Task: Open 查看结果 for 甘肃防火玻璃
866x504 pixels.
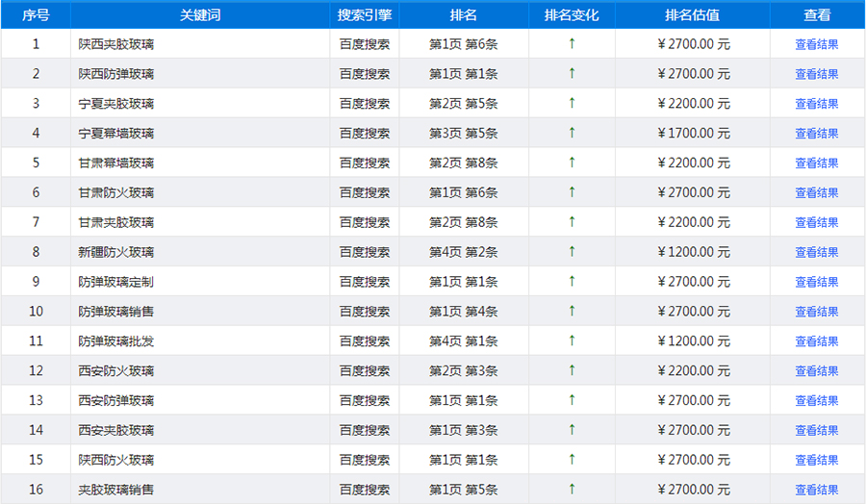Action: click(x=816, y=193)
